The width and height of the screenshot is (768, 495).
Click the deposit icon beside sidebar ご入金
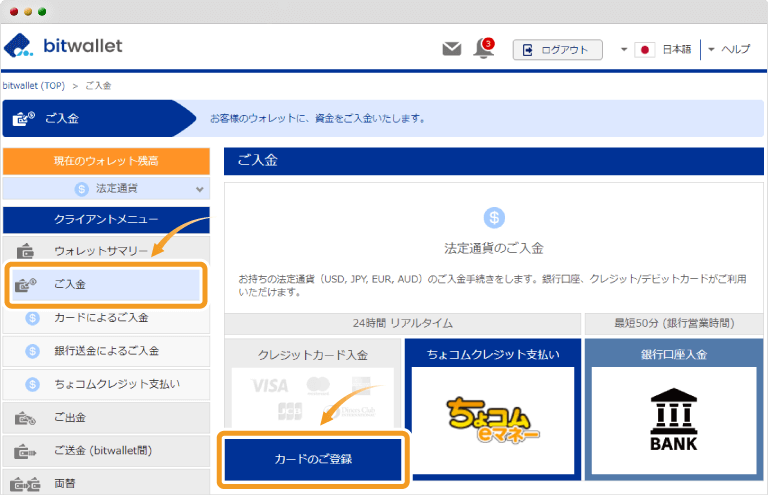click(x=25, y=284)
